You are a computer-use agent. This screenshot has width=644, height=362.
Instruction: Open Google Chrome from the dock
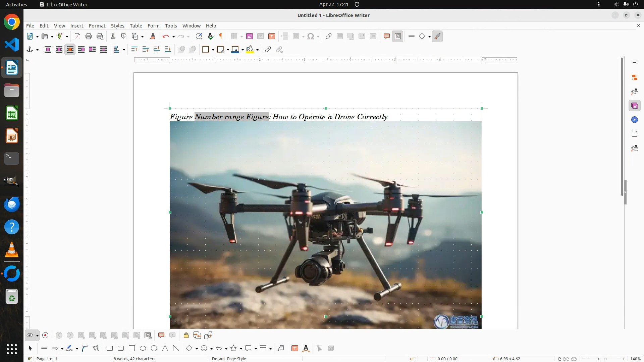12,22
